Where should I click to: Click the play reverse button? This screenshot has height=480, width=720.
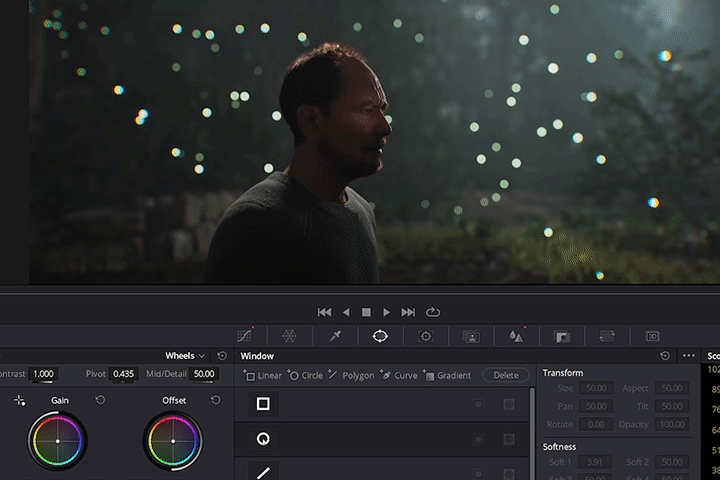click(346, 312)
